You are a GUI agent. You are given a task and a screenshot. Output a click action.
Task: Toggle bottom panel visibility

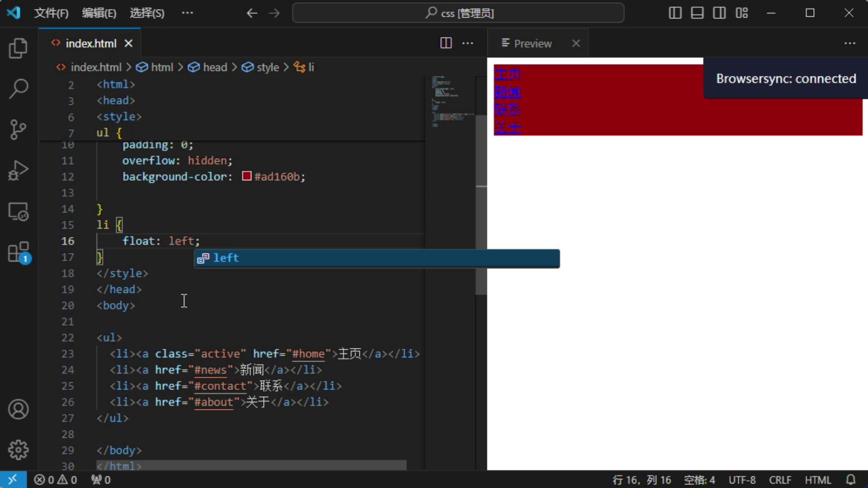(x=697, y=13)
